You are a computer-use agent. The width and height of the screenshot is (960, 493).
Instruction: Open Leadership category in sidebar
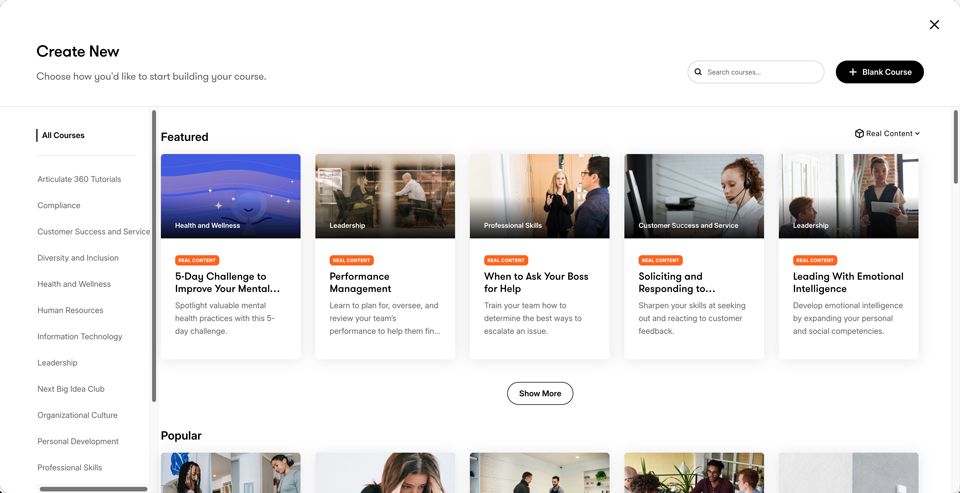tap(57, 363)
